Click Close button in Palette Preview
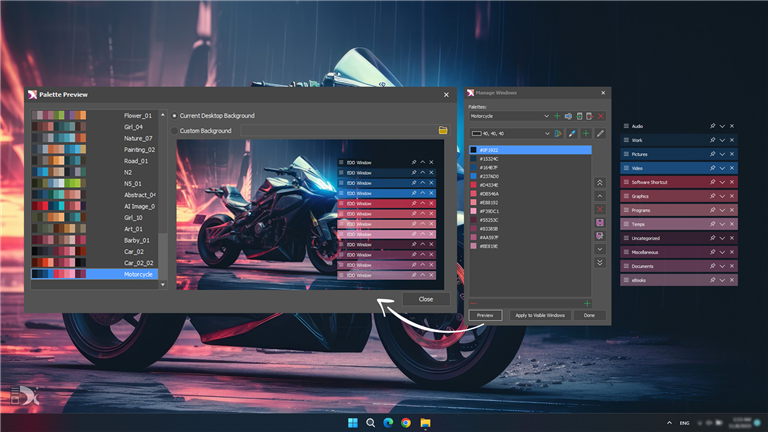Image resolution: width=768 pixels, height=432 pixels. 426,299
